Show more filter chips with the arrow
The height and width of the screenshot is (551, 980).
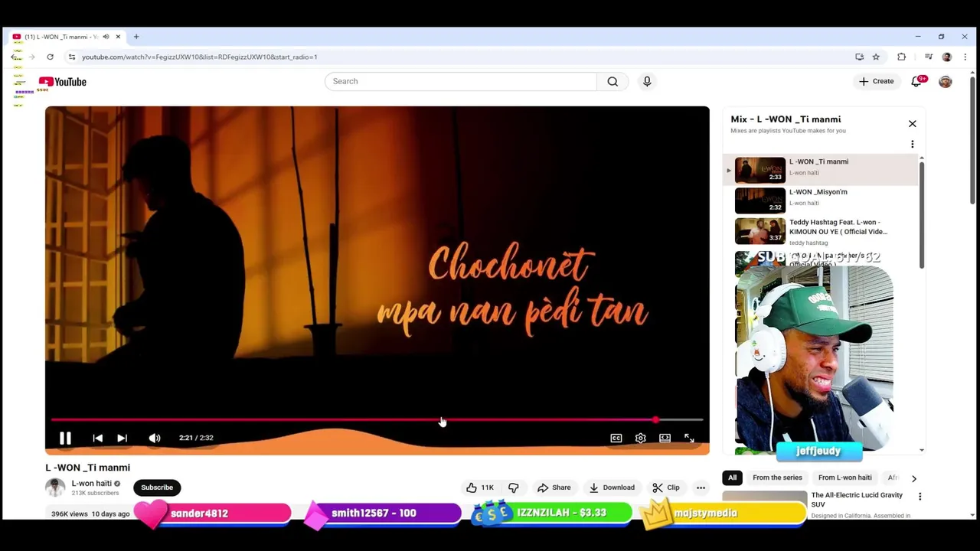[x=913, y=478]
